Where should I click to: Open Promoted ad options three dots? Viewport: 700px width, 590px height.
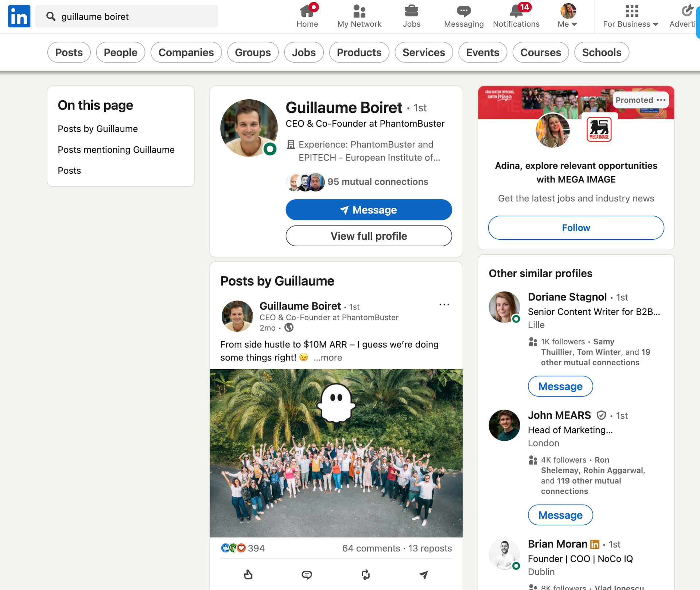[661, 100]
